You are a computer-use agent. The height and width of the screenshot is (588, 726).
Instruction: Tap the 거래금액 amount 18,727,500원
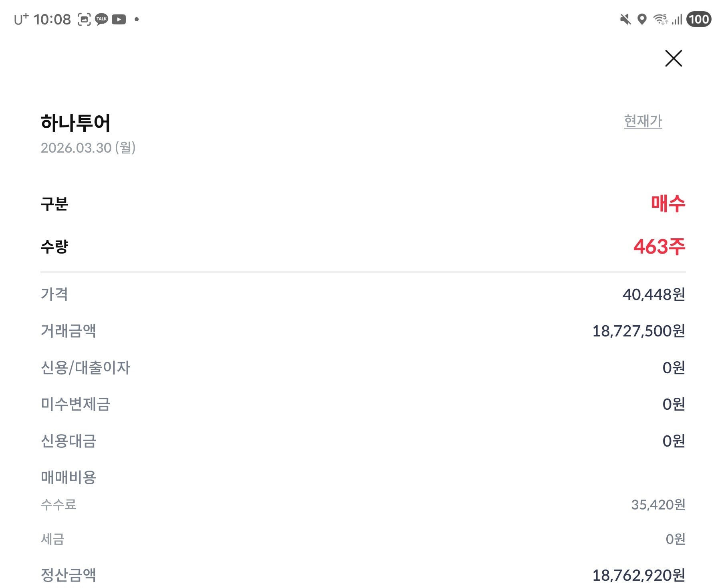click(x=638, y=331)
